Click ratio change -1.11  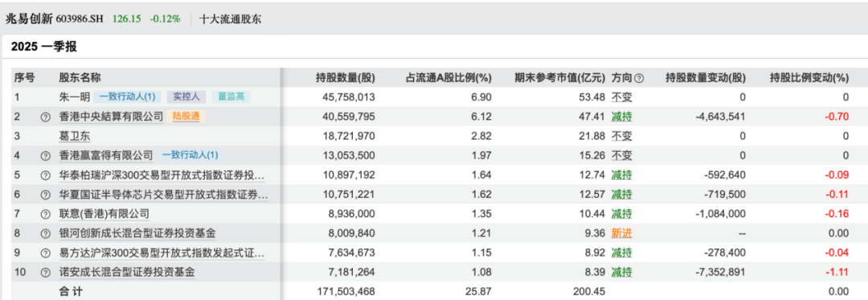click(x=837, y=273)
